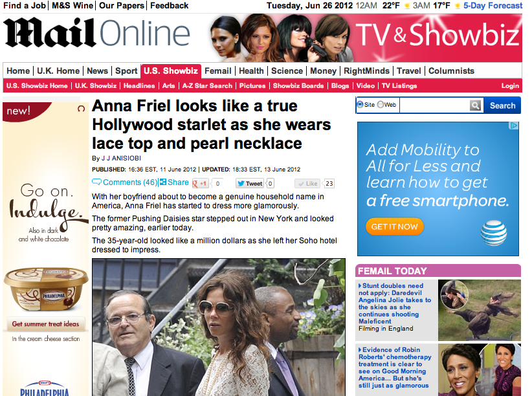
Task: Click author J J ANISIOBI link
Action: (121, 159)
